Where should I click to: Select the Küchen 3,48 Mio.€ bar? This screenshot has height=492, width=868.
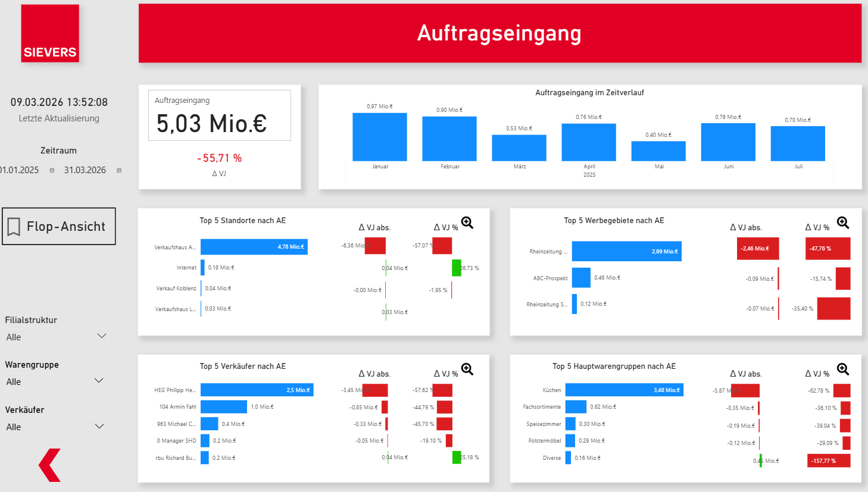(625, 390)
